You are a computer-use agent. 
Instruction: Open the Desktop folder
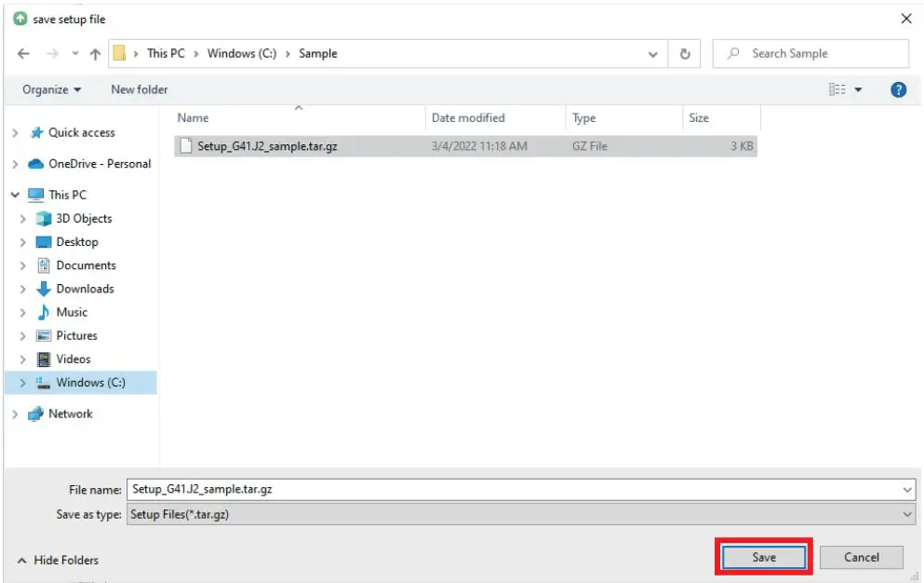coord(77,242)
